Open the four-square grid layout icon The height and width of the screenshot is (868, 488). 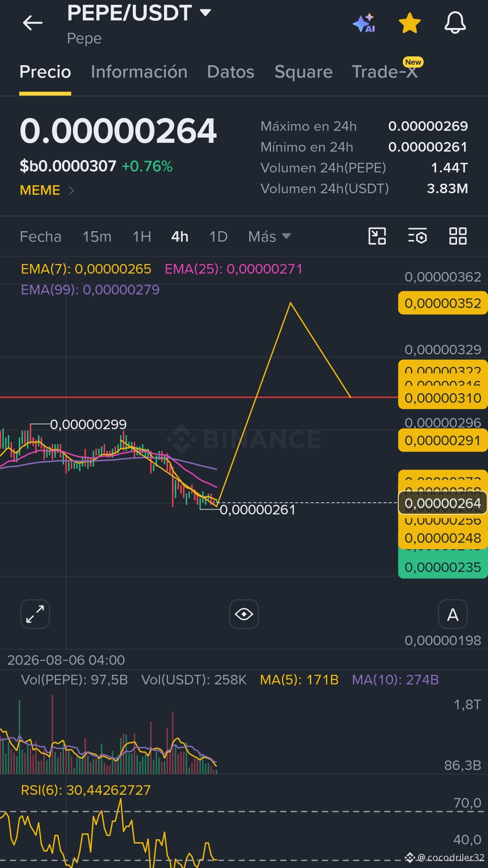[x=458, y=236]
